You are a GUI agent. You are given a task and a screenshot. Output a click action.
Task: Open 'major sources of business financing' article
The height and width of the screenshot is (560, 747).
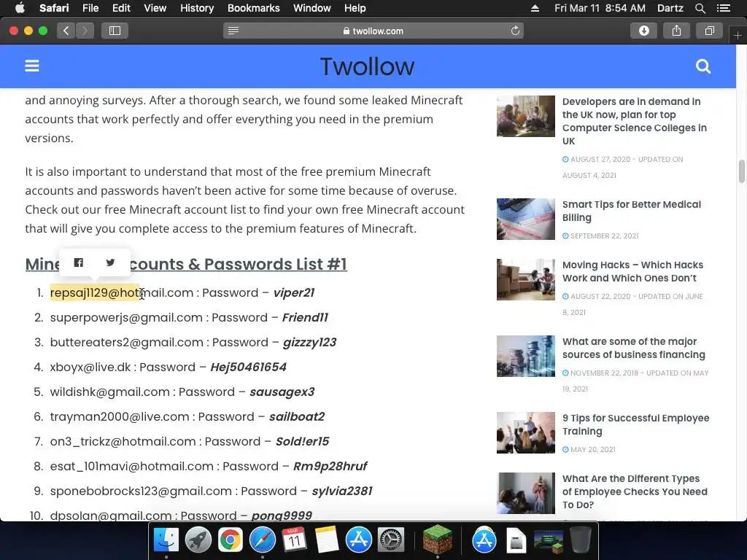pyautogui.click(x=633, y=348)
